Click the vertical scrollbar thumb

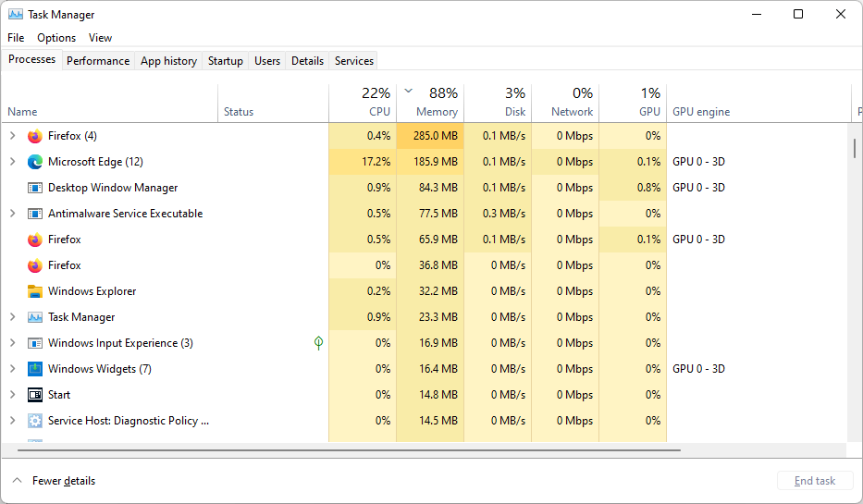coord(854,148)
